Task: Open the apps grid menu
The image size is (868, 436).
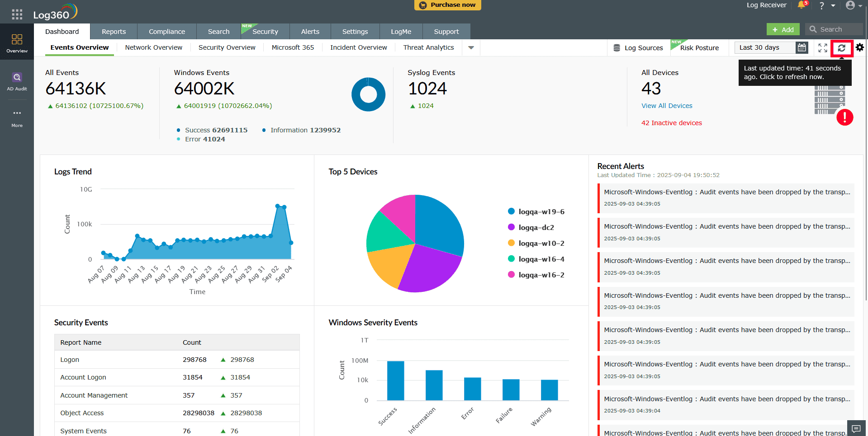Action: pyautogui.click(x=17, y=14)
